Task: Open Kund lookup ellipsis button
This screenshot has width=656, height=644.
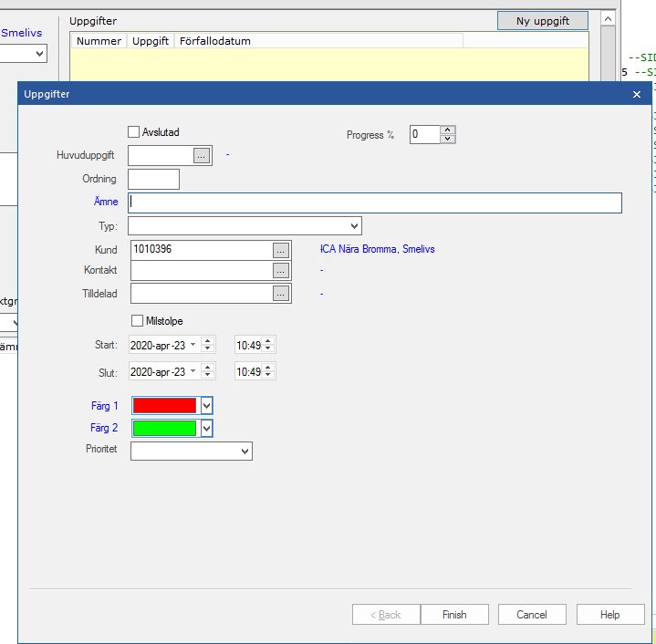Action: [280, 250]
